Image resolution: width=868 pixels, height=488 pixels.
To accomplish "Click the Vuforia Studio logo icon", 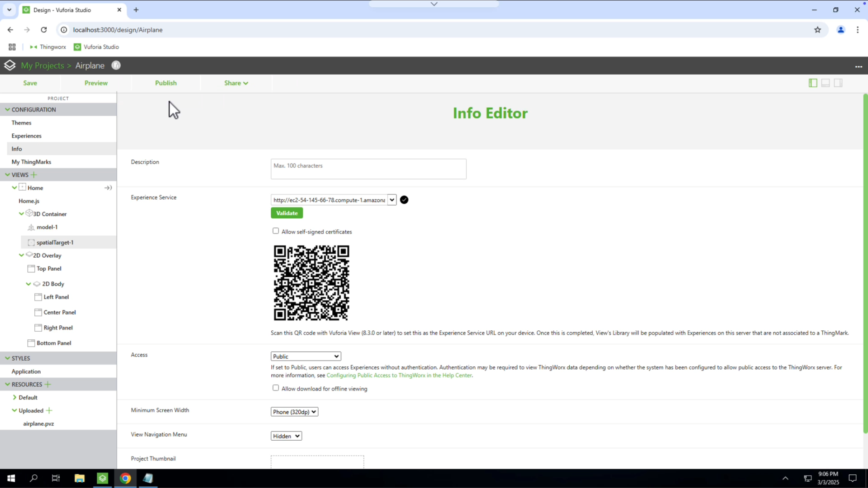I will [x=9, y=66].
